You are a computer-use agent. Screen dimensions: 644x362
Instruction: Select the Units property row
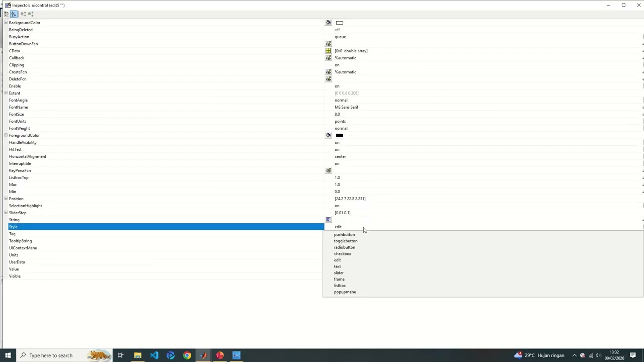[166, 255]
